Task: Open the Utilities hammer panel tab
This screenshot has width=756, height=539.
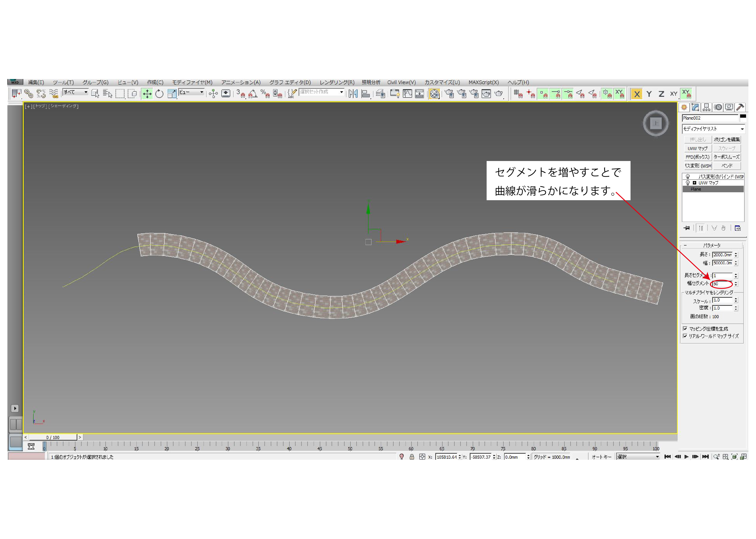Action: 740,107
